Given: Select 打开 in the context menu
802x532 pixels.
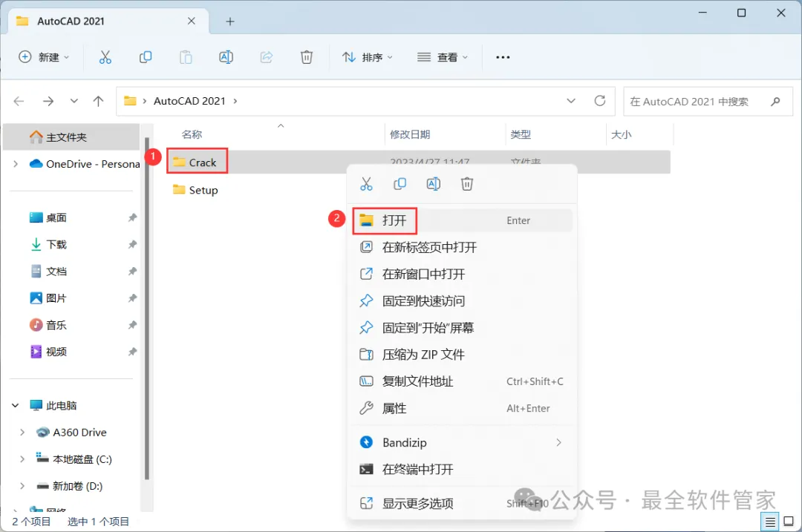Looking at the screenshot, I should point(462,220).
